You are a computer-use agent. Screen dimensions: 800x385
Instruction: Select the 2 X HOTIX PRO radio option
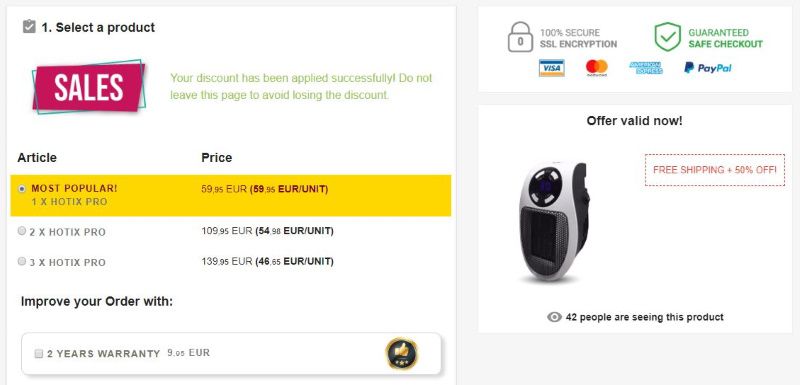21,231
